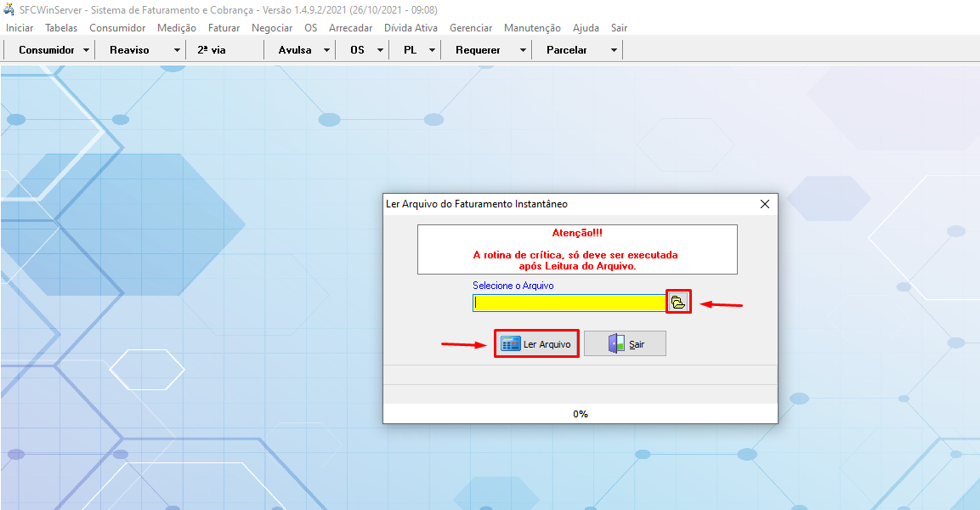The image size is (980, 510).
Task: Click the SFCWinServer app icon in title bar
Action: [9, 9]
